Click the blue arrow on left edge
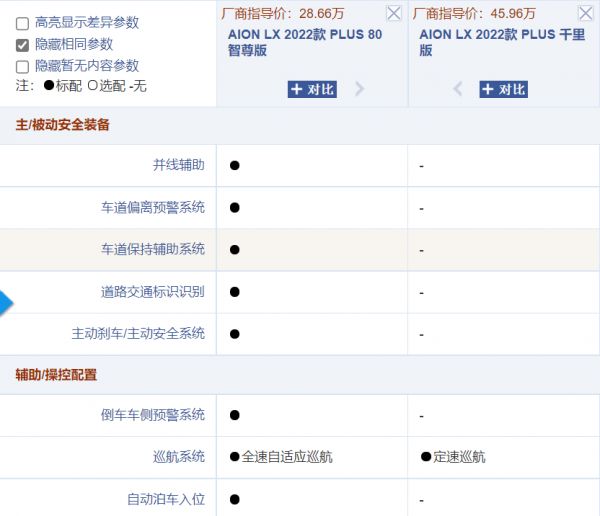Image resolution: width=600 pixels, height=516 pixels. click(x=6, y=302)
